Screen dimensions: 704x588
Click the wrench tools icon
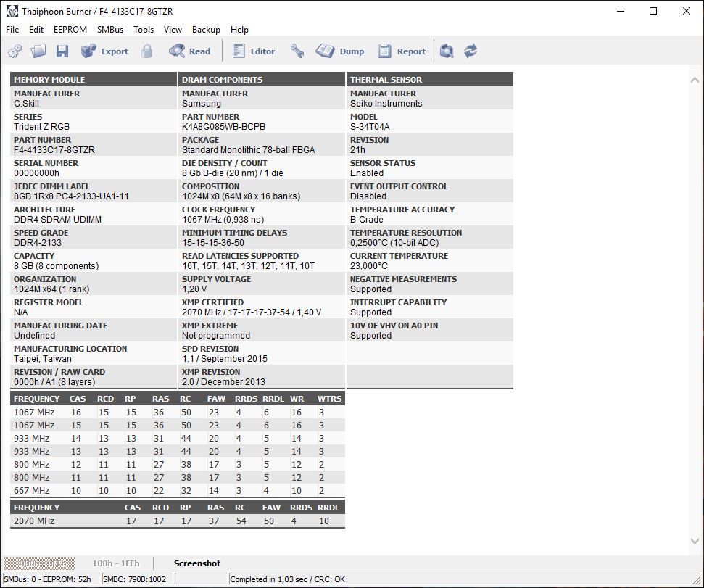pos(297,51)
